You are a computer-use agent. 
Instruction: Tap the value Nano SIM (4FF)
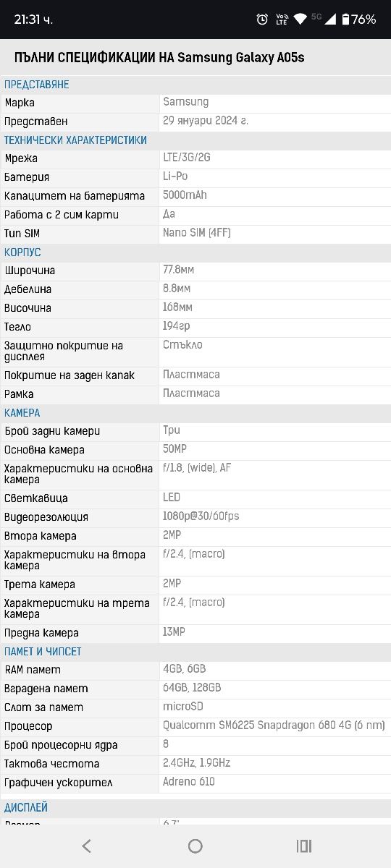(197, 233)
